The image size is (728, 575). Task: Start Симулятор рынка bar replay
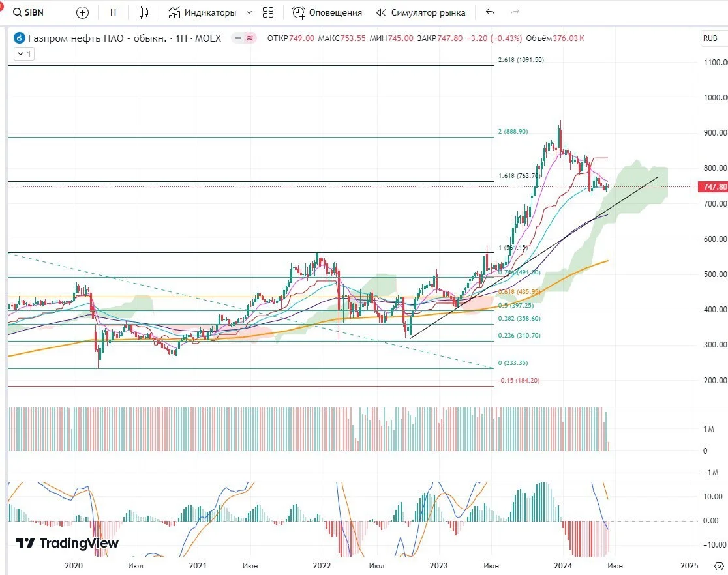click(421, 12)
